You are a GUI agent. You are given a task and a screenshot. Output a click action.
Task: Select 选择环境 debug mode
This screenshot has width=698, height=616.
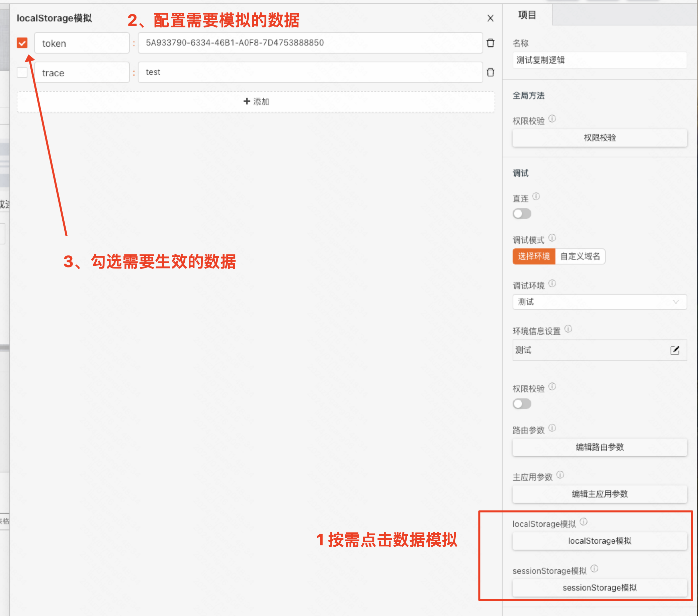coord(534,256)
